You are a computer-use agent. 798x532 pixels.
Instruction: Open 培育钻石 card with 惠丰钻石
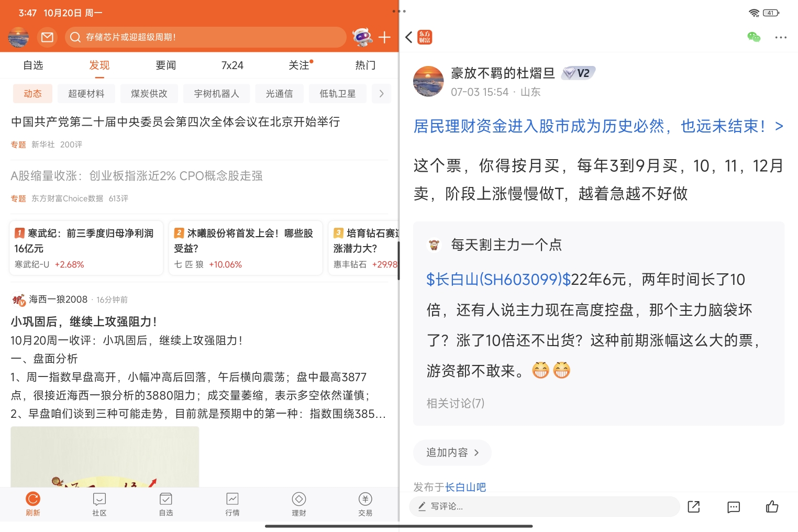click(364, 248)
